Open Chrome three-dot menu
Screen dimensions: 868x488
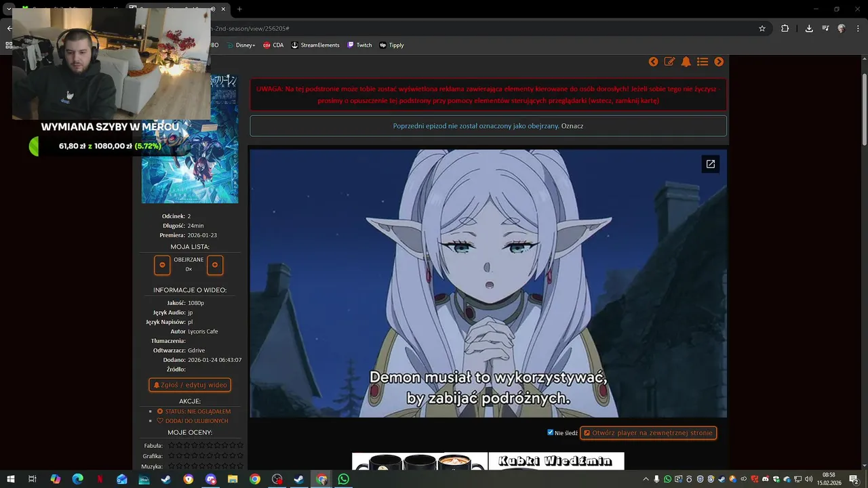point(858,28)
